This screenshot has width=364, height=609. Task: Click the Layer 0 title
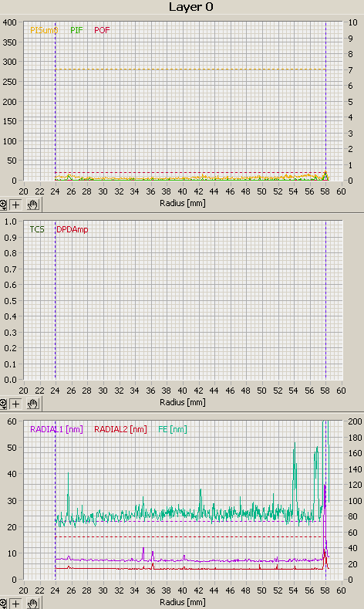coord(191,7)
